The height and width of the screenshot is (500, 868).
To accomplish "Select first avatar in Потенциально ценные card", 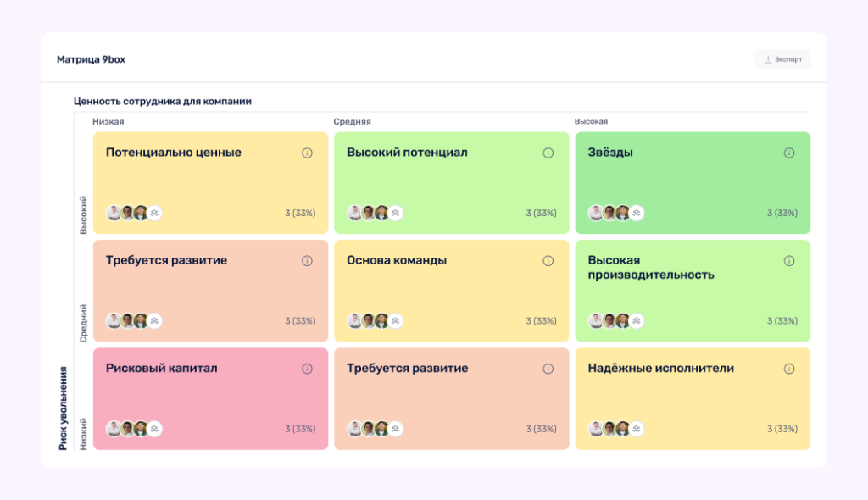I will click(114, 214).
